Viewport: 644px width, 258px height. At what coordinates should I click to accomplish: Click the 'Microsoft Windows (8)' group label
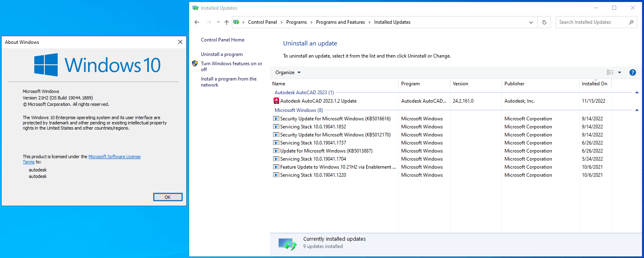pos(299,110)
